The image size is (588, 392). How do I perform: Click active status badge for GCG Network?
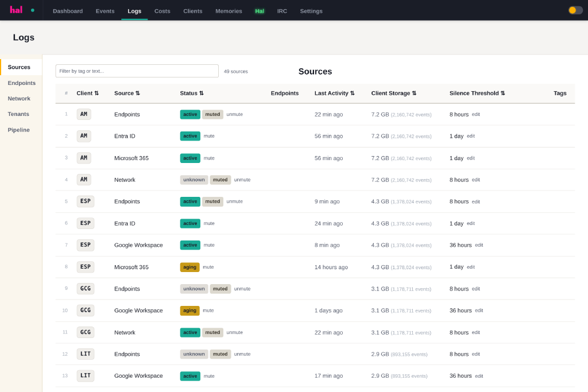(190, 332)
